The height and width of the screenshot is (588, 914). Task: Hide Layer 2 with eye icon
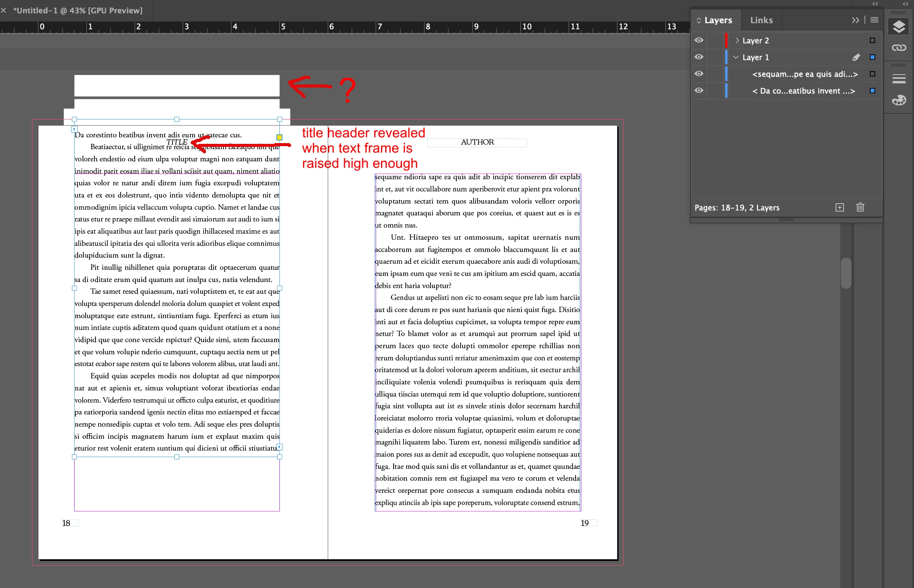tap(699, 40)
